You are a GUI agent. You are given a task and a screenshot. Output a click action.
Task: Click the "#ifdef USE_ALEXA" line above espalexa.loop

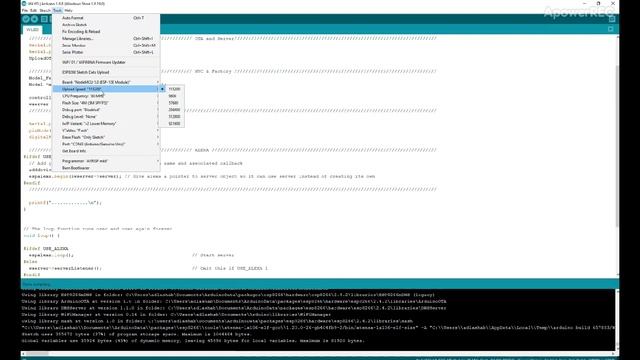tap(46, 249)
